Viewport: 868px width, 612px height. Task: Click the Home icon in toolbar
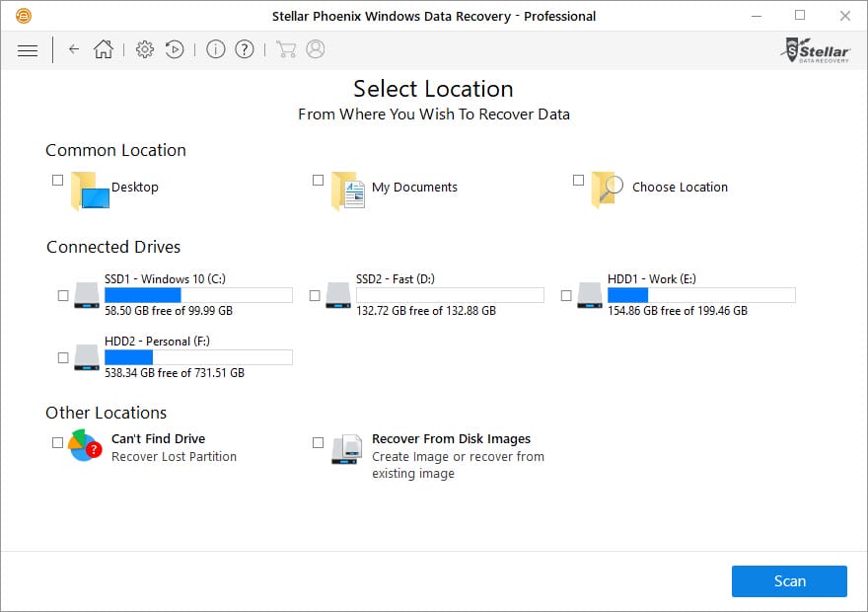104,49
